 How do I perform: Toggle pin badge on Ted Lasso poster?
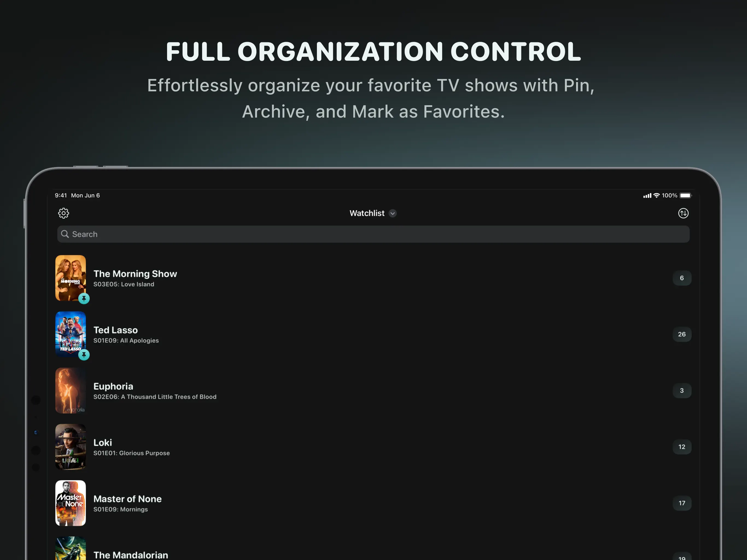[84, 355]
